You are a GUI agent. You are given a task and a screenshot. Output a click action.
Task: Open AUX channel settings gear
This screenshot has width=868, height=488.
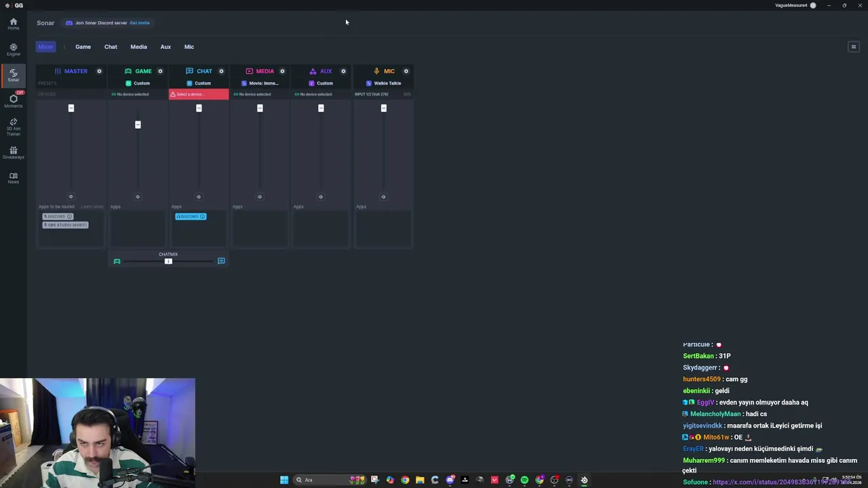coord(343,71)
